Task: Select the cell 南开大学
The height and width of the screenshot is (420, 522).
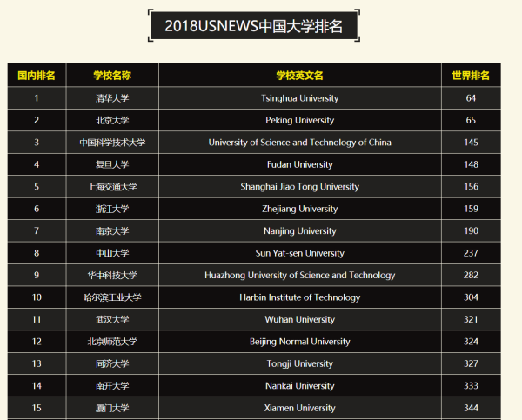Action: (x=112, y=386)
